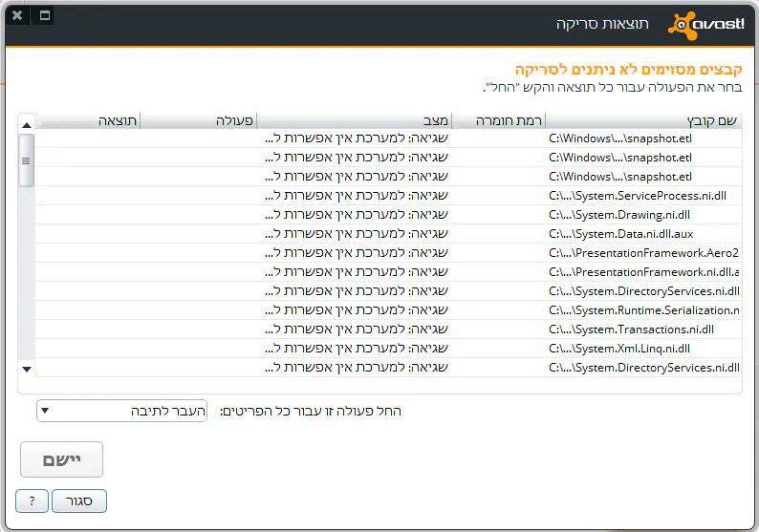Click the scrollbar down arrow in results list
This screenshot has height=532, width=759.
pyautogui.click(x=27, y=369)
